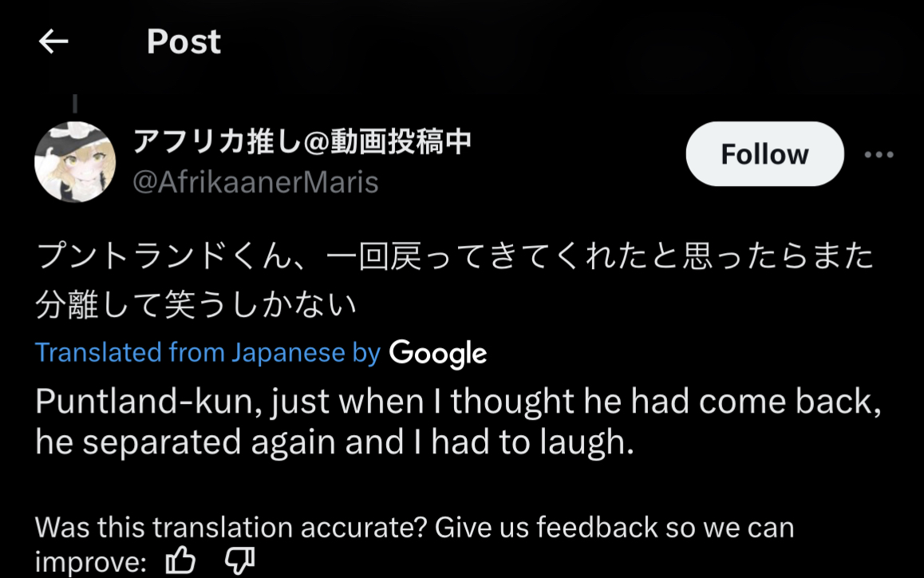Viewport: 924px width, 578px height.
Task: Click the English line starting with Puntland-kun
Action: pos(459,402)
